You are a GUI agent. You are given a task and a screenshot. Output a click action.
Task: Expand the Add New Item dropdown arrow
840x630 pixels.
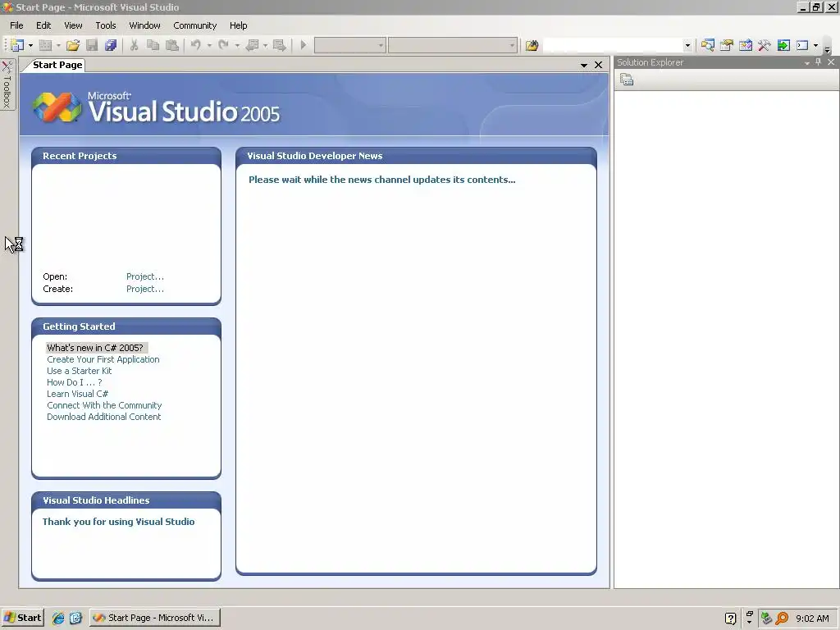[58, 46]
